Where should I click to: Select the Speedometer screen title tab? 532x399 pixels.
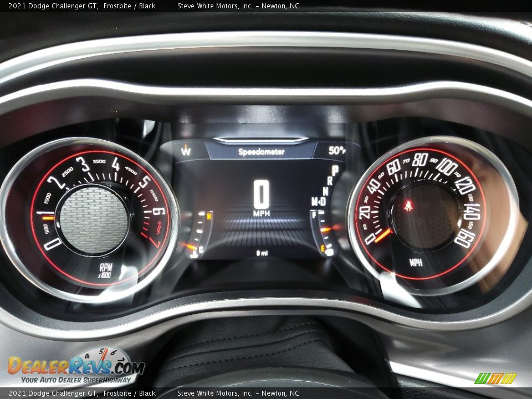pyautogui.click(x=261, y=152)
